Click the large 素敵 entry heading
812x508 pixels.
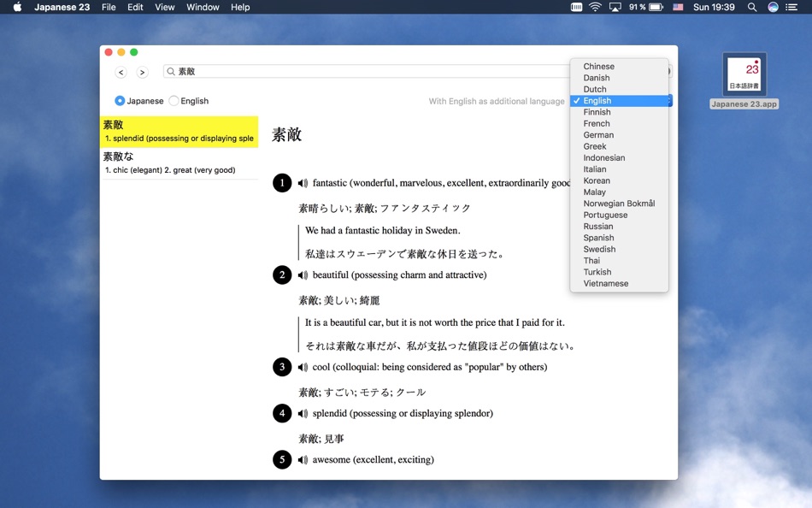click(x=287, y=135)
